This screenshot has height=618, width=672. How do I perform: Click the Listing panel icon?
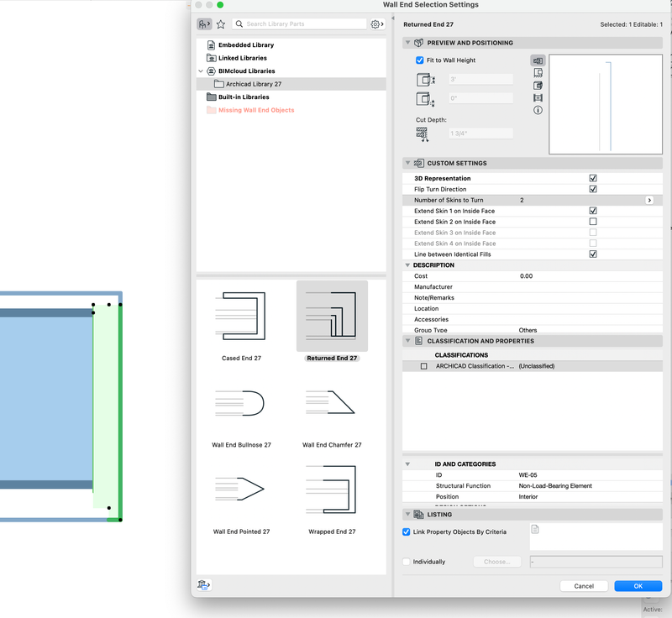coord(418,515)
